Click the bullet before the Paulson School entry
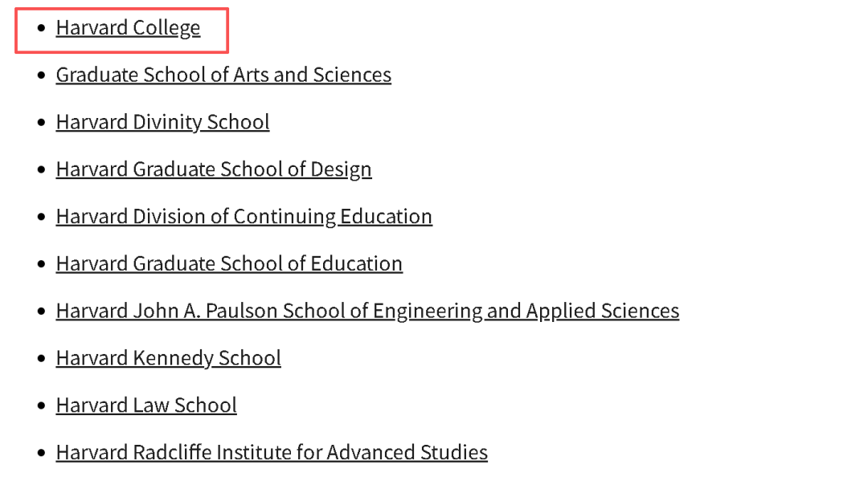Image resolution: width=868 pixels, height=489 pixels. pos(42,312)
